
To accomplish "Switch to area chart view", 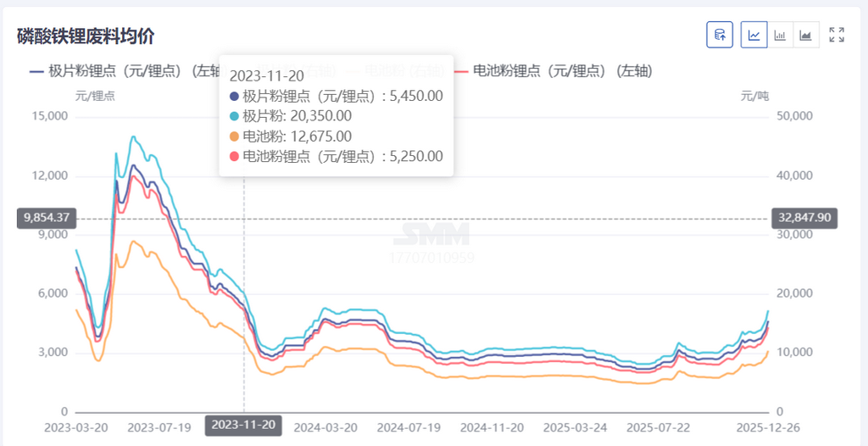I will 805,35.
